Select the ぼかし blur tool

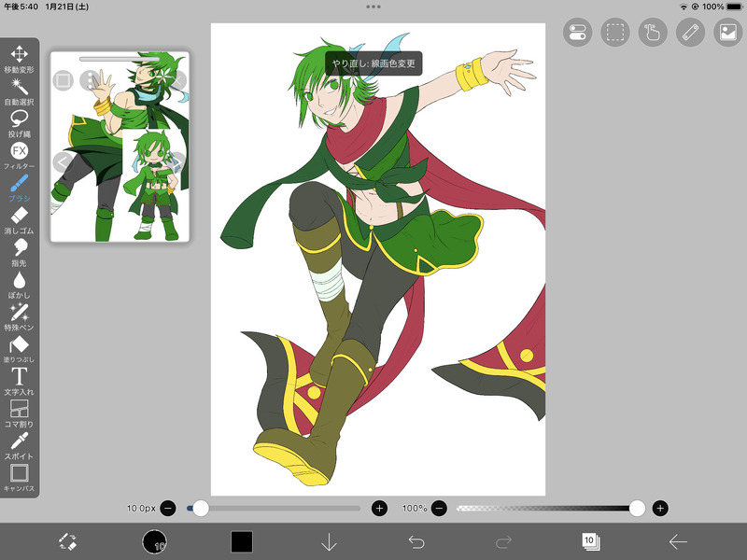point(19,285)
